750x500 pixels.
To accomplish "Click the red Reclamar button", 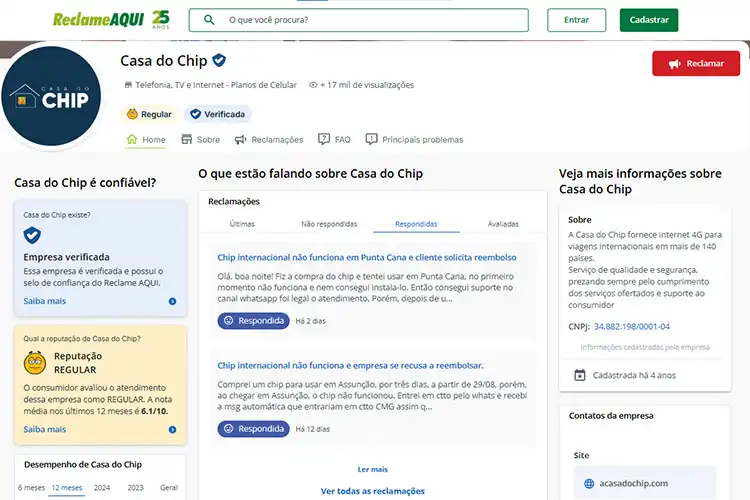I will pos(696,64).
